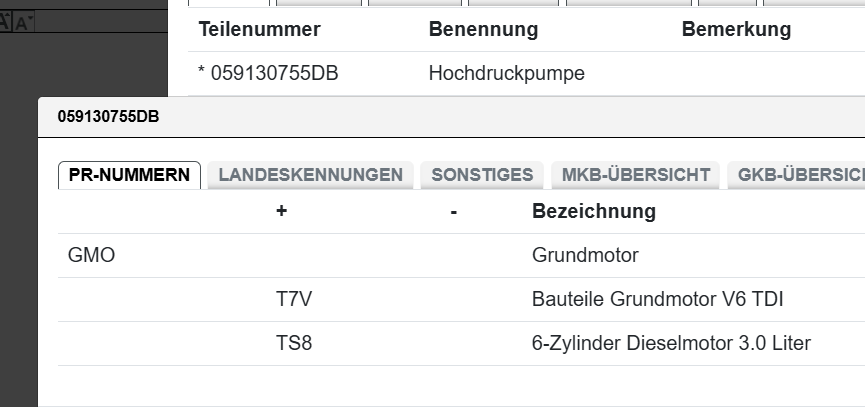Click the Bemerkung column header

[x=736, y=29]
